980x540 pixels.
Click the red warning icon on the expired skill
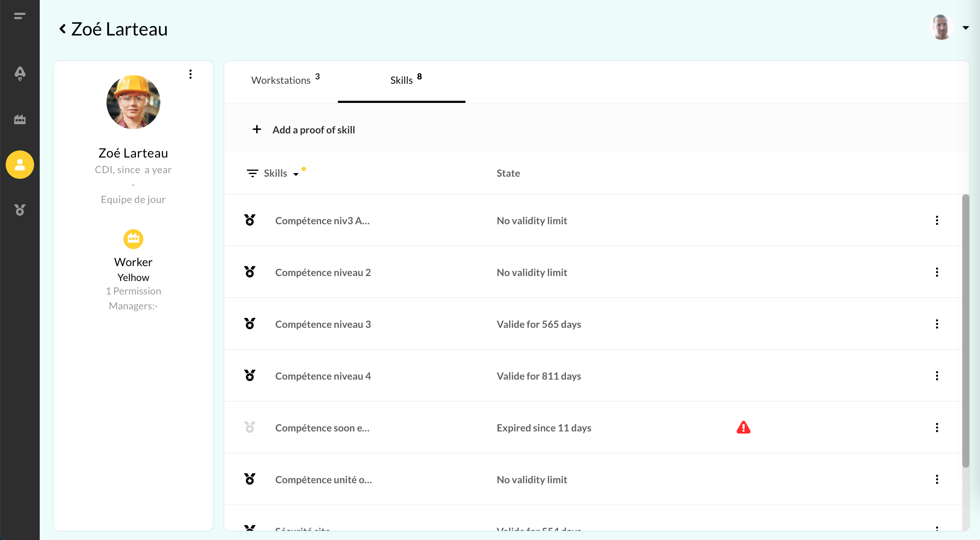click(743, 428)
